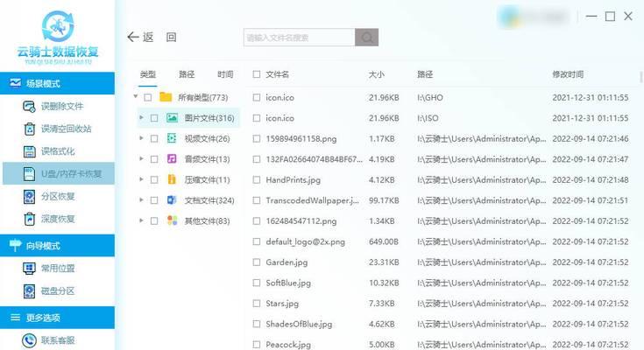Switch to the 时间 tab

click(225, 74)
